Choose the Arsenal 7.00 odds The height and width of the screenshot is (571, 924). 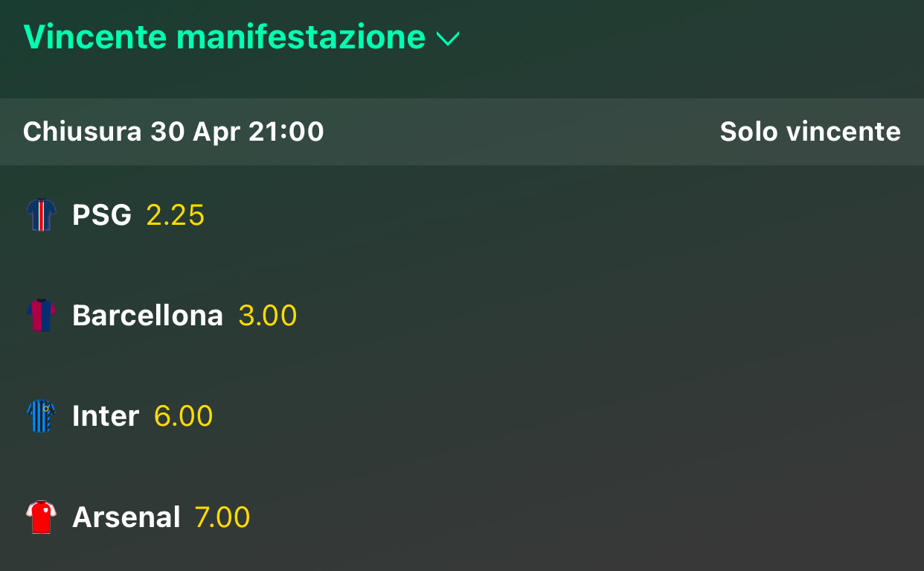coord(222,517)
